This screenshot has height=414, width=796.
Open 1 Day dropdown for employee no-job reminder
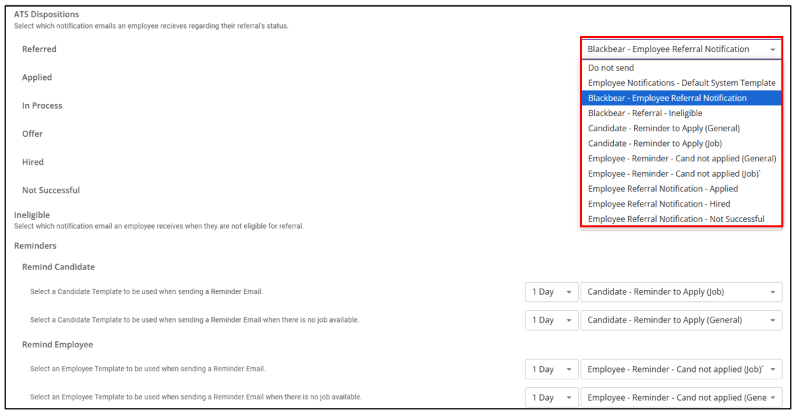pyautogui.click(x=551, y=398)
